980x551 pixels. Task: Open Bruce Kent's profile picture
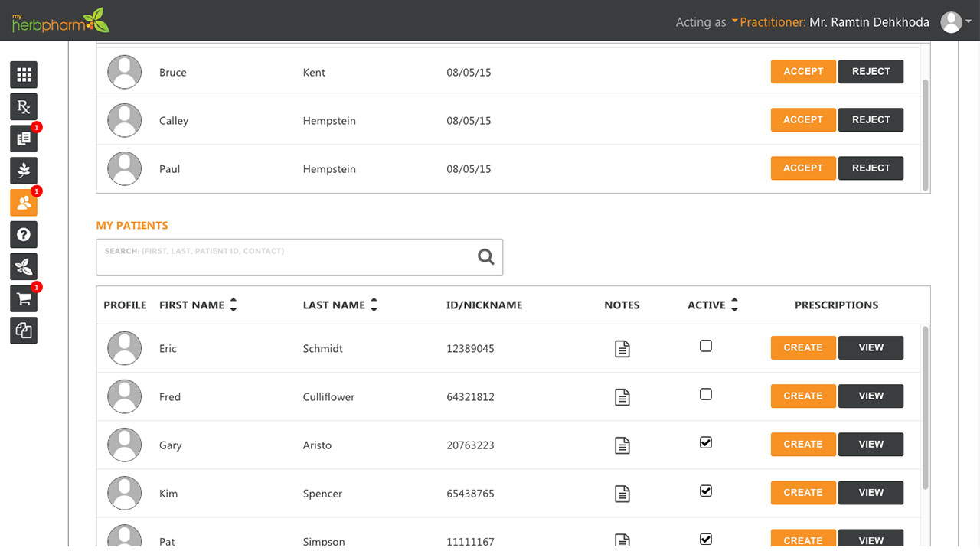[x=124, y=72]
